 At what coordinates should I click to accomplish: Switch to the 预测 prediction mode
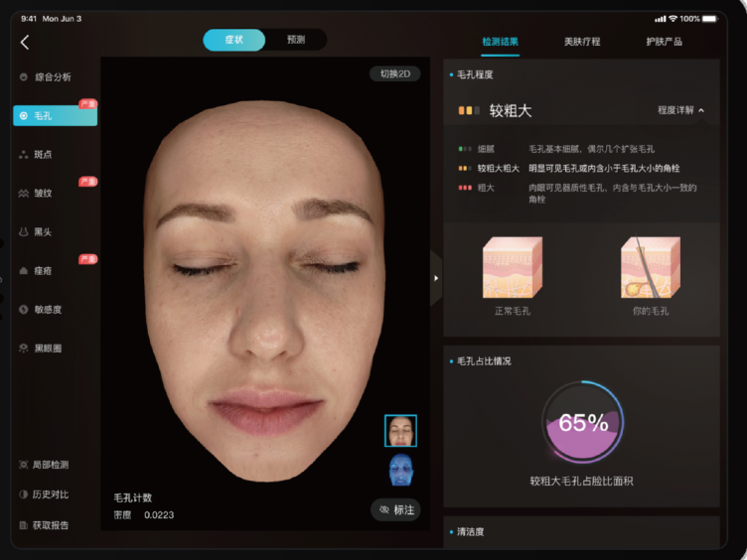(x=296, y=40)
